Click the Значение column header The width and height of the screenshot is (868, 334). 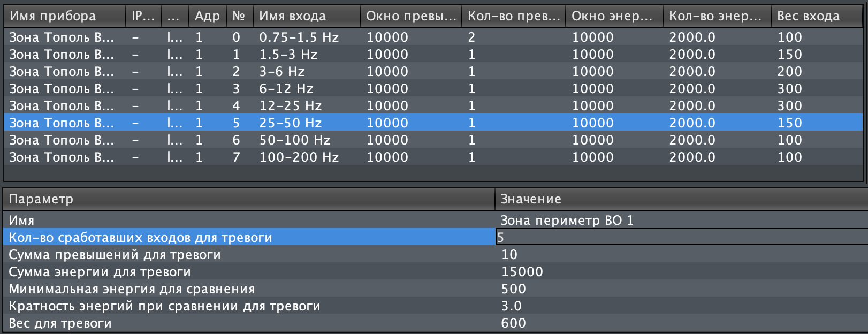[x=530, y=199]
